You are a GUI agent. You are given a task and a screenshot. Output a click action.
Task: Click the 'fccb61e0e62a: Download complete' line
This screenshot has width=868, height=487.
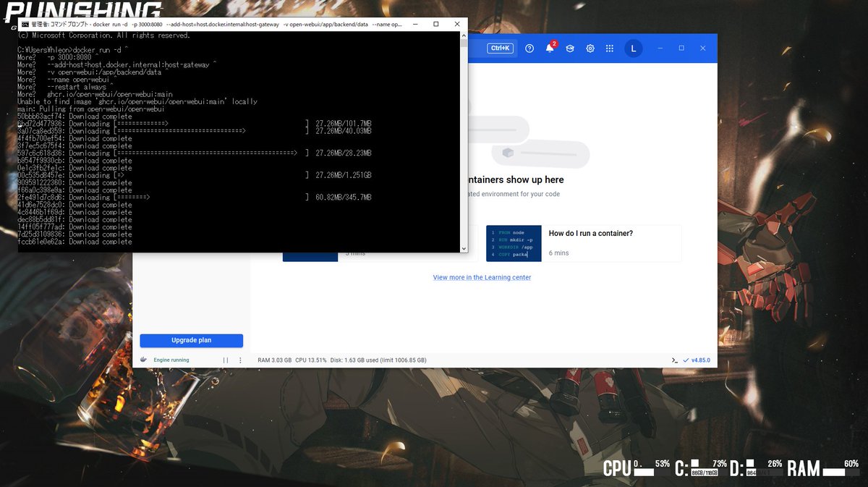[x=75, y=242]
